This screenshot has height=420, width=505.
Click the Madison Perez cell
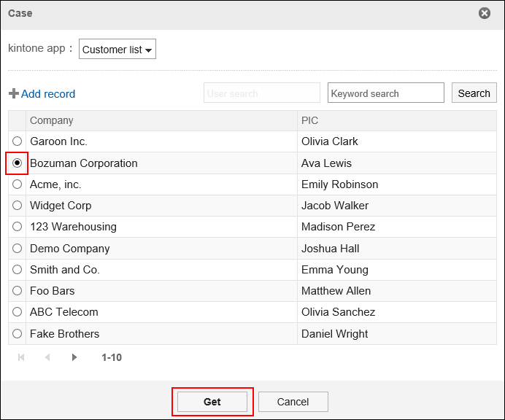tap(397, 227)
